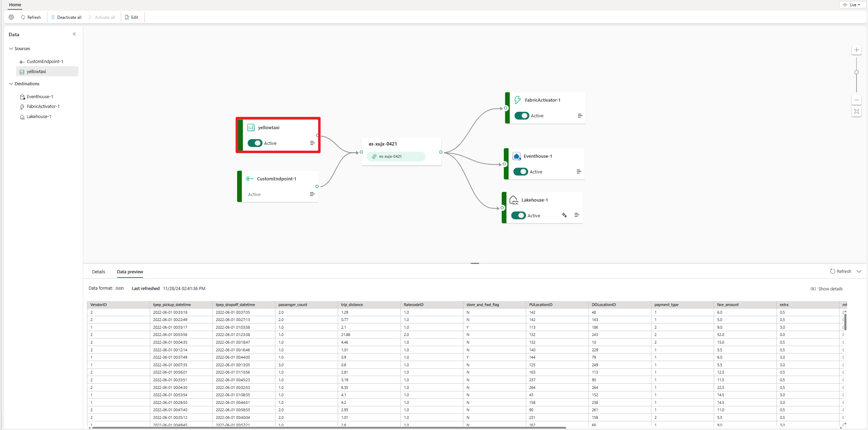This screenshot has height=430, width=868.
Task: Collapse the Destinations tree section
Action: [11, 84]
